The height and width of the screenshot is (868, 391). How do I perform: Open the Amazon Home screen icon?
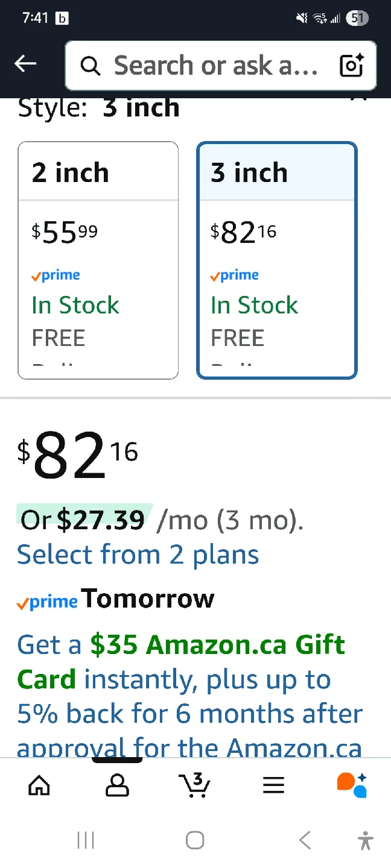click(x=39, y=784)
